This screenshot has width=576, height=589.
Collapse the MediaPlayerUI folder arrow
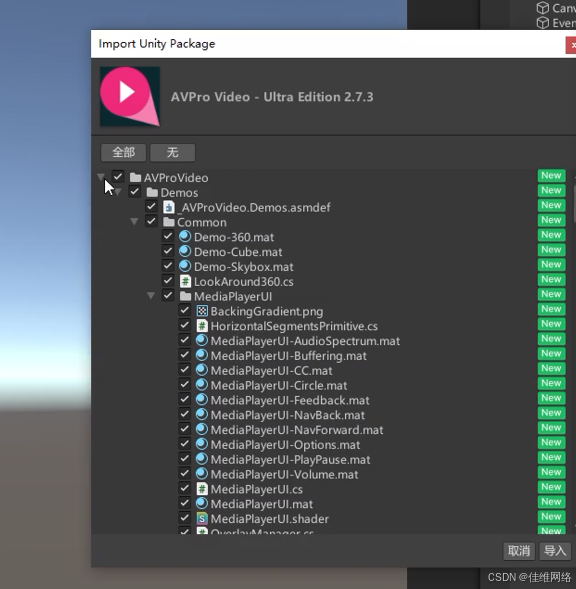point(151,296)
